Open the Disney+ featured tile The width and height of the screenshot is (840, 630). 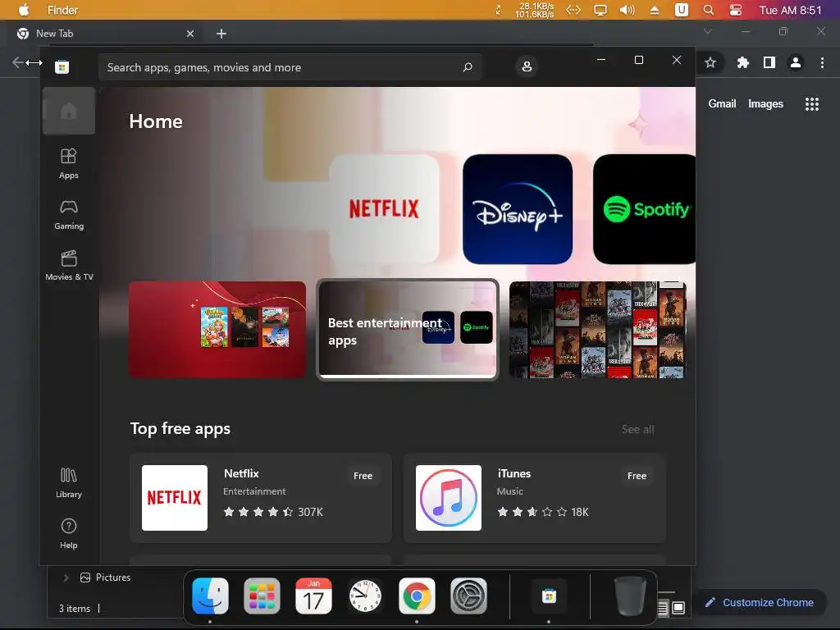click(x=518, y=209)
